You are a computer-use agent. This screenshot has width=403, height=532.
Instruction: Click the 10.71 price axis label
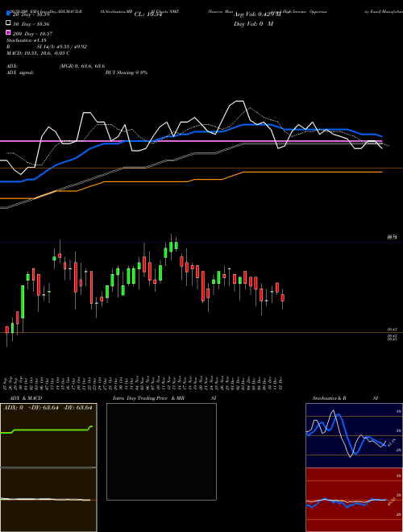[x=393, y=238]
